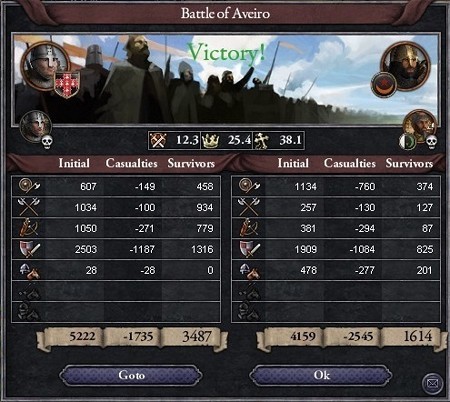Viewport: 450px width, 402px height.
Task: Click the piety cross icon showing 38.1
Action: [261, 141]
